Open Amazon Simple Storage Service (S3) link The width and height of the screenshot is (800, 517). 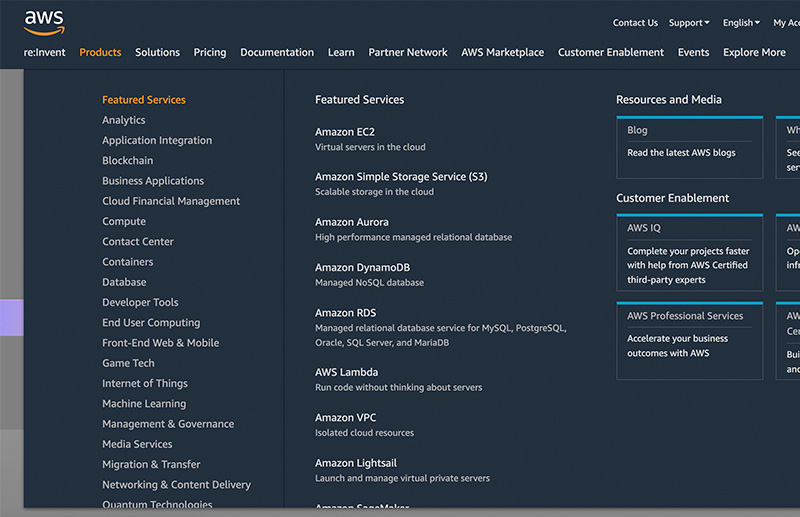(401, 177)
